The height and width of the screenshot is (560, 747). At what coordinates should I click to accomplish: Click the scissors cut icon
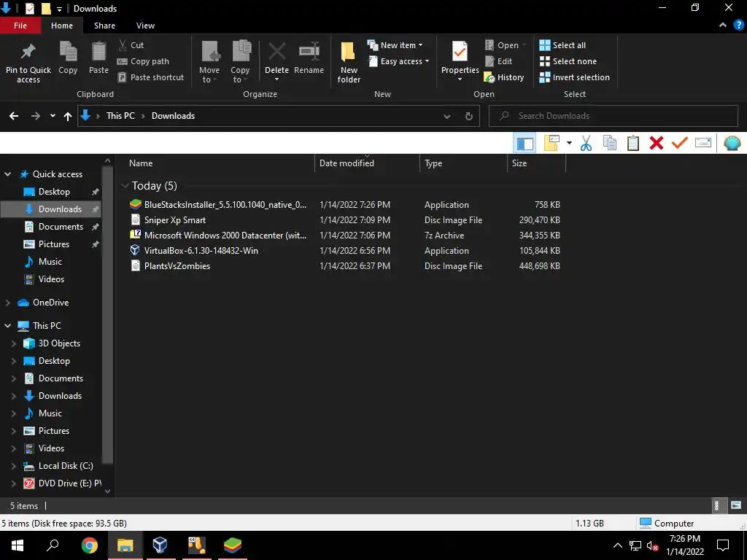tap(586, 143)
